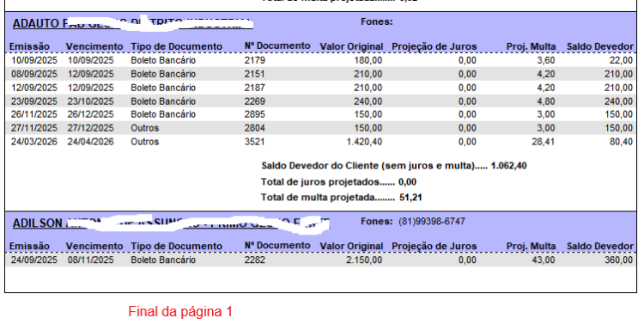
Task: Click Vencimento column header in ADAUTO table
Action: click(x=94, y=47)
